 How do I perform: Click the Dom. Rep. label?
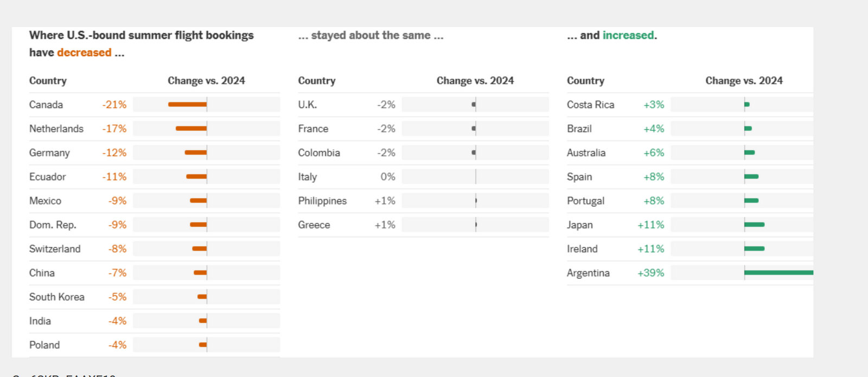point(53,225)
